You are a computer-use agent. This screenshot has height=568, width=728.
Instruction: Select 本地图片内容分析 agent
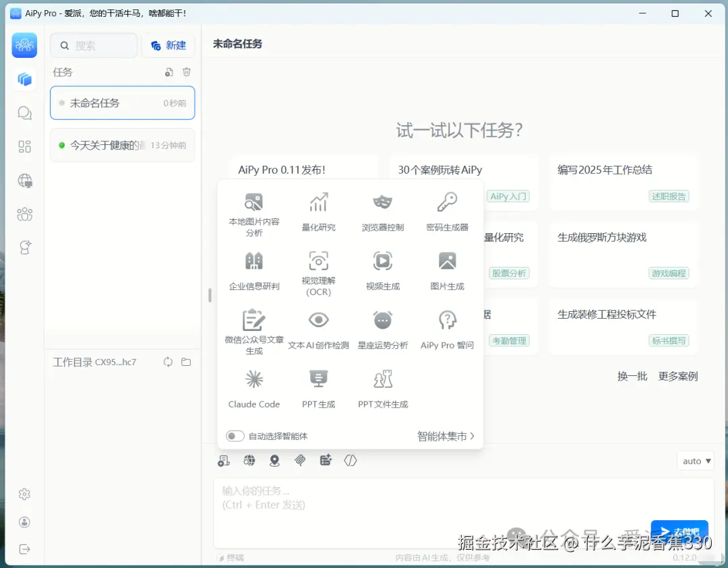click(x=254, y=214)
